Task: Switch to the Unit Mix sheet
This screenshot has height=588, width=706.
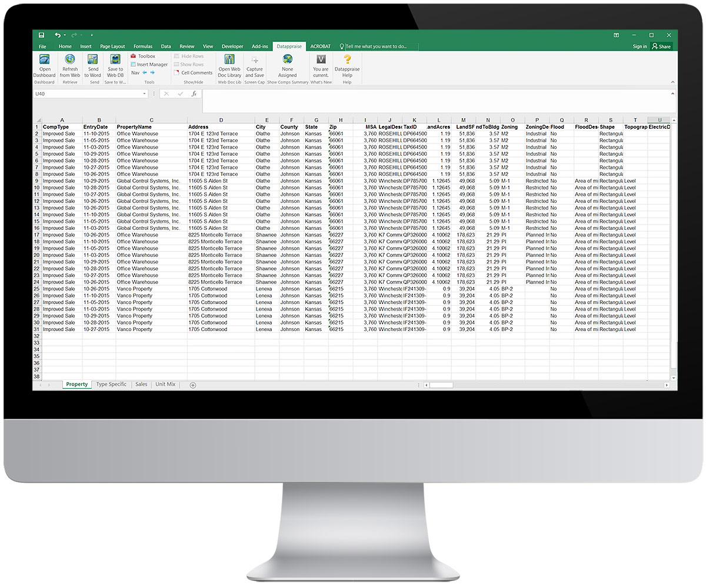Action: coord(165,385)
